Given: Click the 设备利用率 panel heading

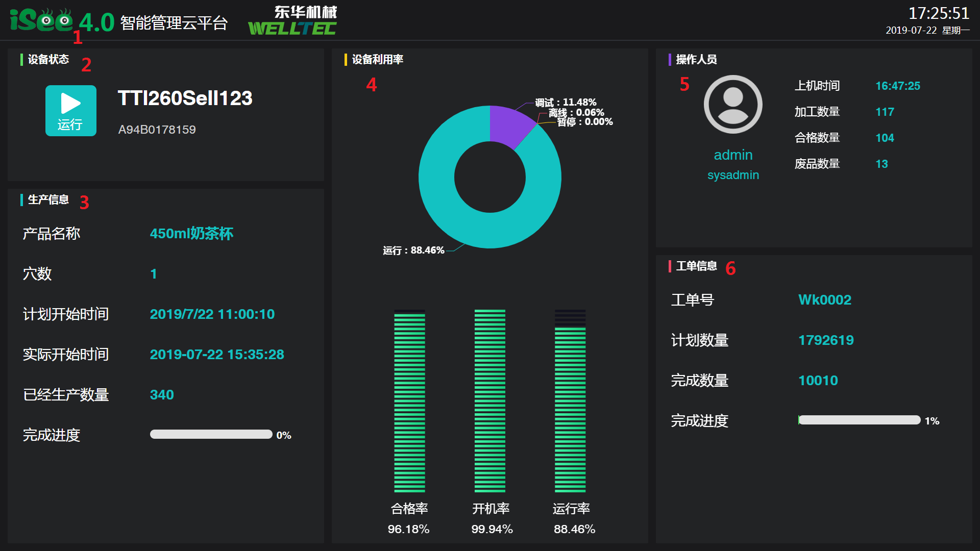Looking at the screenshot, I should tap(377, 60).
